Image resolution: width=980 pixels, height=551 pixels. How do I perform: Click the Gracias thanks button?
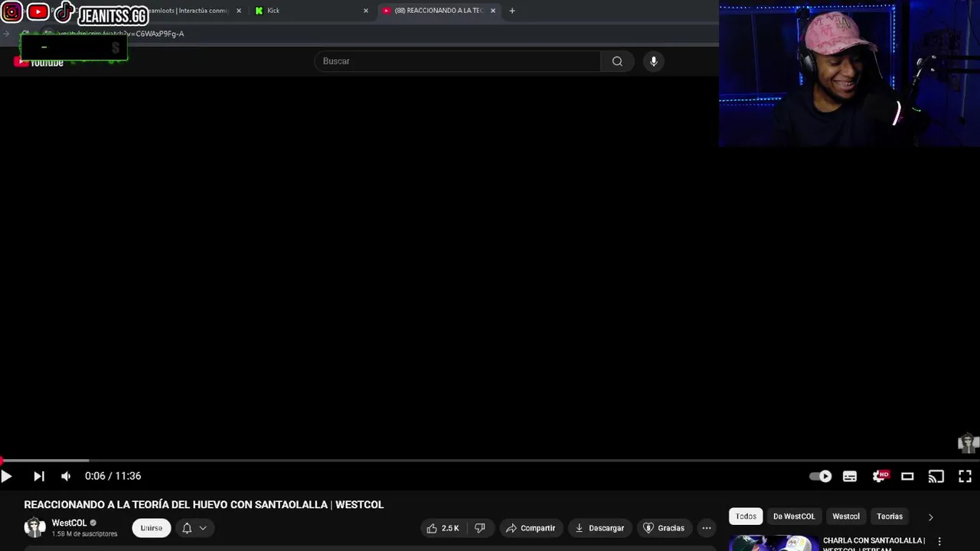[x=663, y=528]
